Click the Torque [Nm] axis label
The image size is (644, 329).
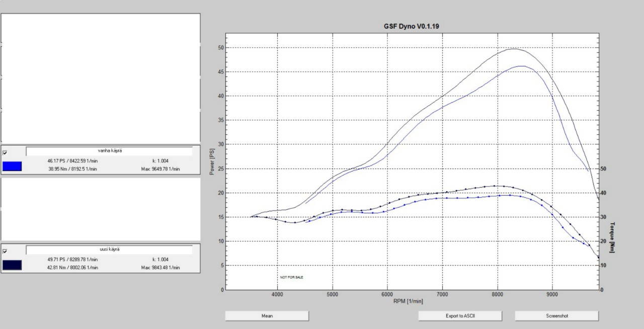(x=612, y=237)
